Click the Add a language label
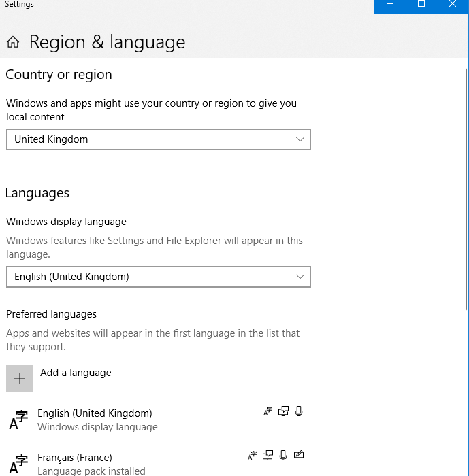 76,373
